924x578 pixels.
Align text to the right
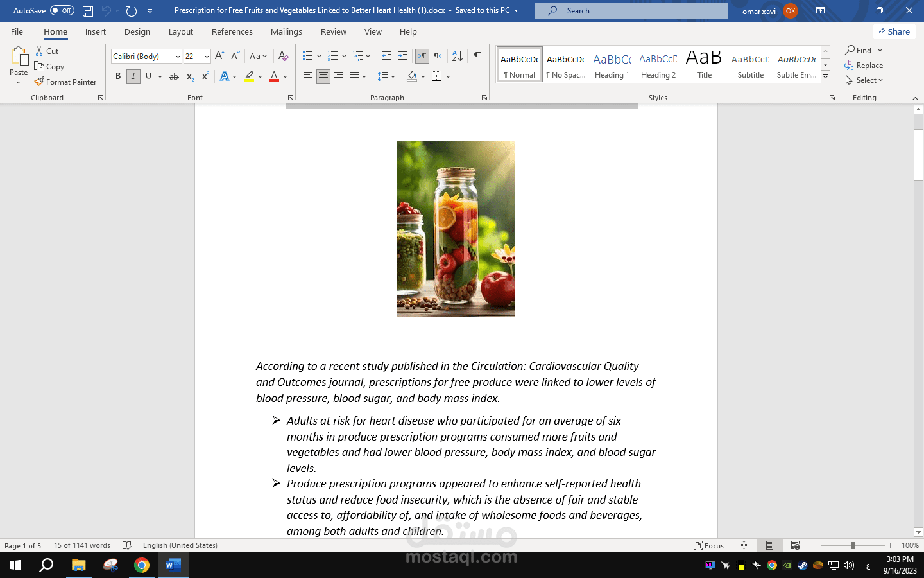click(x=339, y=76)
